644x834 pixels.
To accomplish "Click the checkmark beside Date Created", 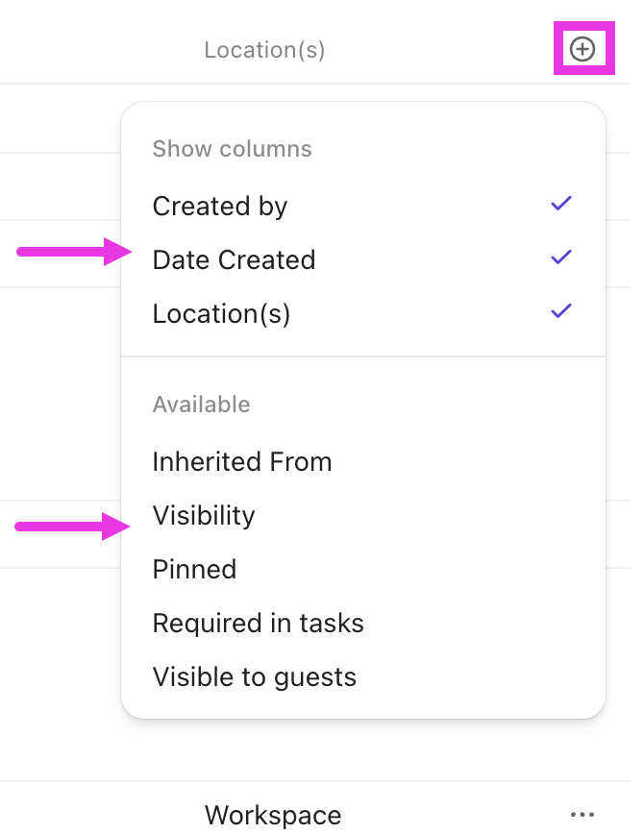I will 560,257.
